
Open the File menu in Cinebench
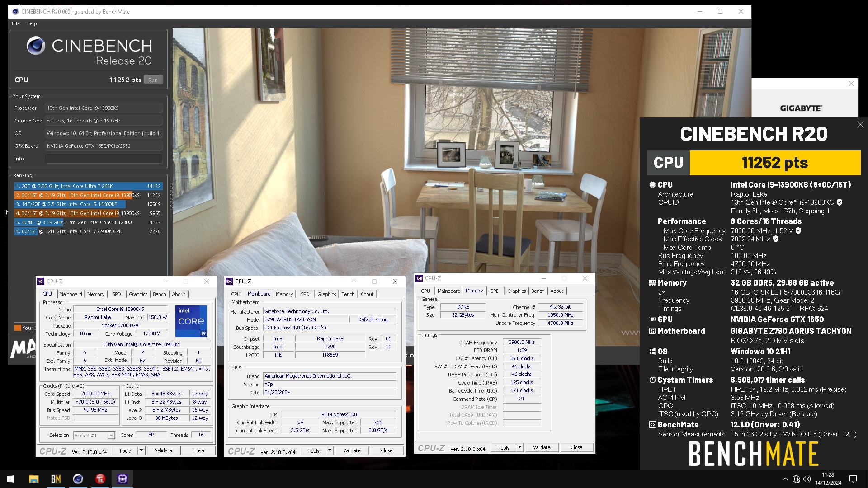(x=16, y=23)
